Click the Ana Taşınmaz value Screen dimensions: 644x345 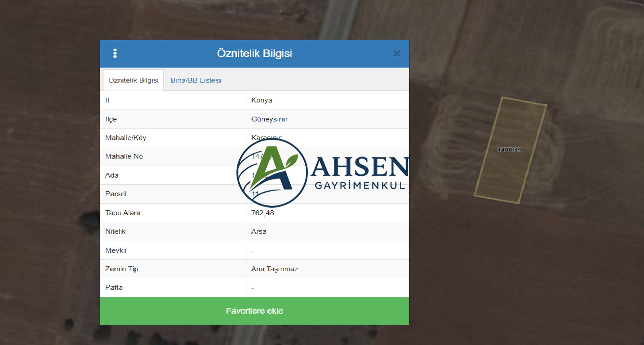[x=274, y=269]
